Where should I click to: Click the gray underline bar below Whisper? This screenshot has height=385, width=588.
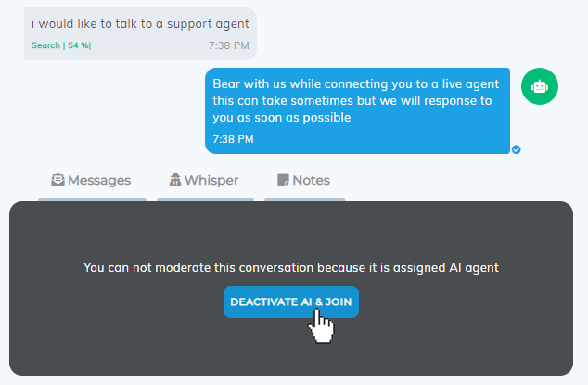coord(205,199)
